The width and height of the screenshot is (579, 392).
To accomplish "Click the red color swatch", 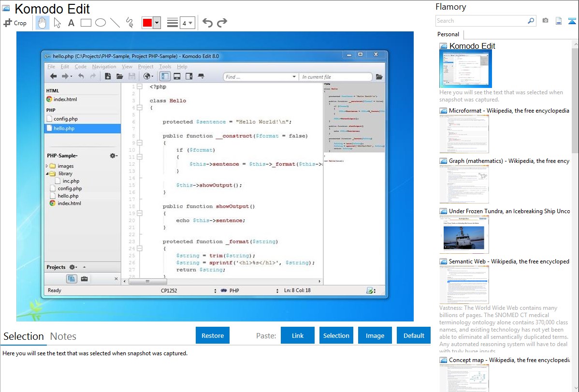I will [x=147, y=23].
